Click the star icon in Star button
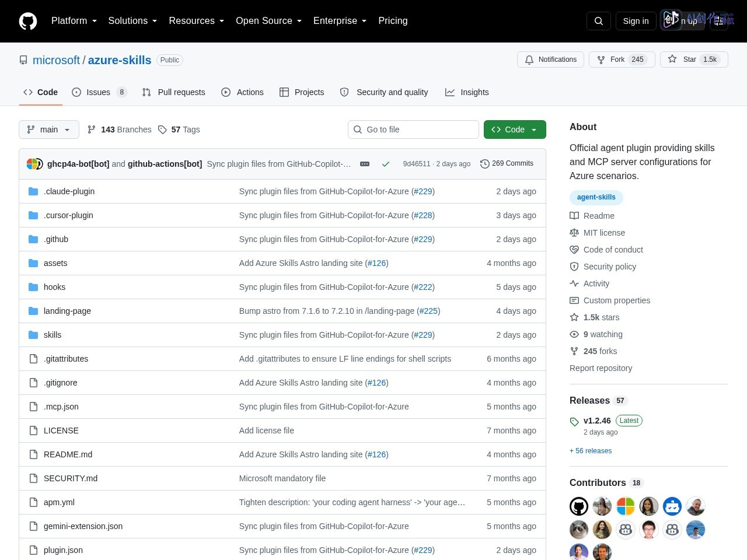The image size is (747, 560). tap(672, 59)
